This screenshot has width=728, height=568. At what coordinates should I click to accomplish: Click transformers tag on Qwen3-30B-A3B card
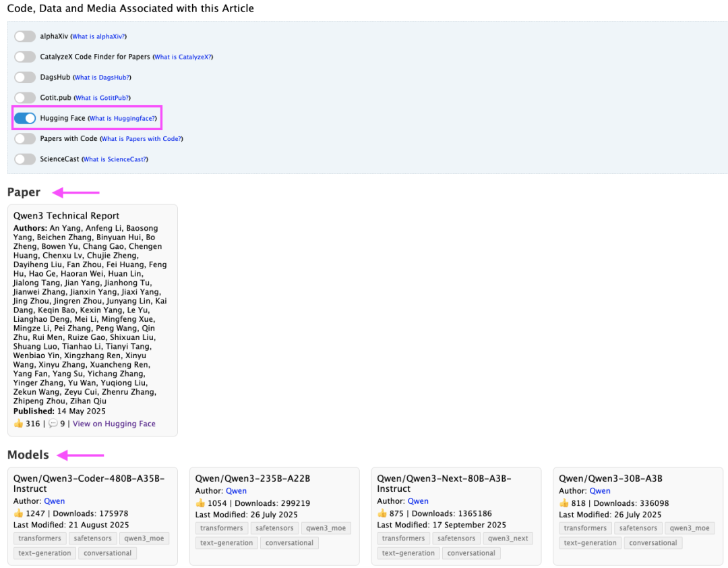tap(585, 528)
